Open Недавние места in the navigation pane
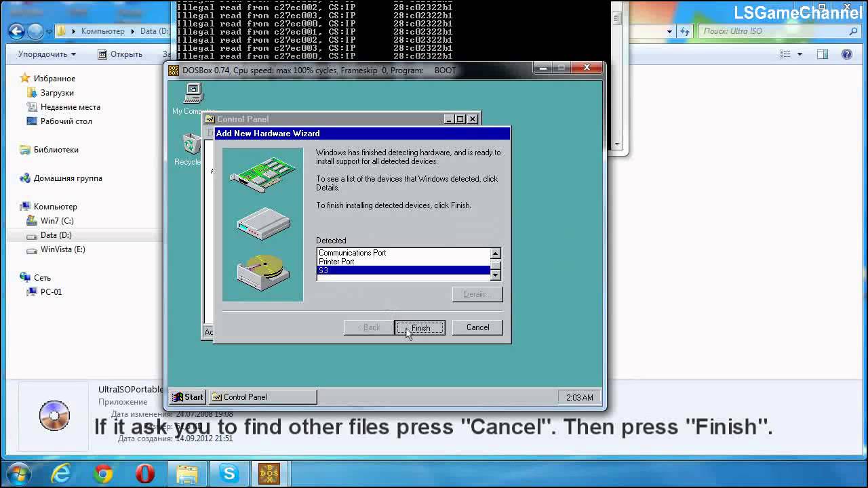This screenshot has height=488, width=868. tap(70, 107)
